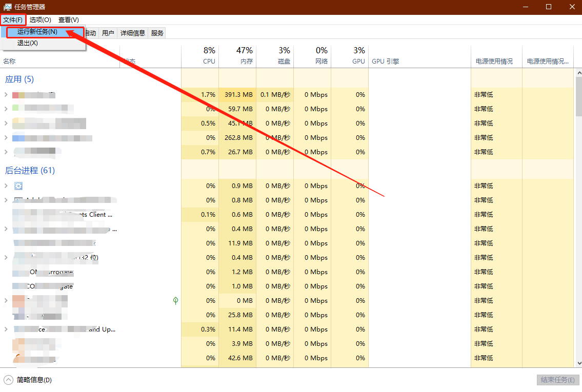
Task: Expand the gear-icon process row
Action: 6,186
